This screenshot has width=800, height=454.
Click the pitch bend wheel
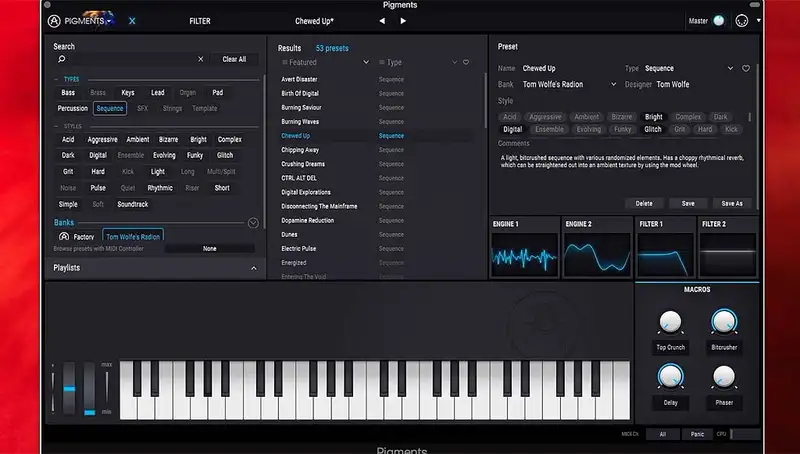click(x=69, y=389)
